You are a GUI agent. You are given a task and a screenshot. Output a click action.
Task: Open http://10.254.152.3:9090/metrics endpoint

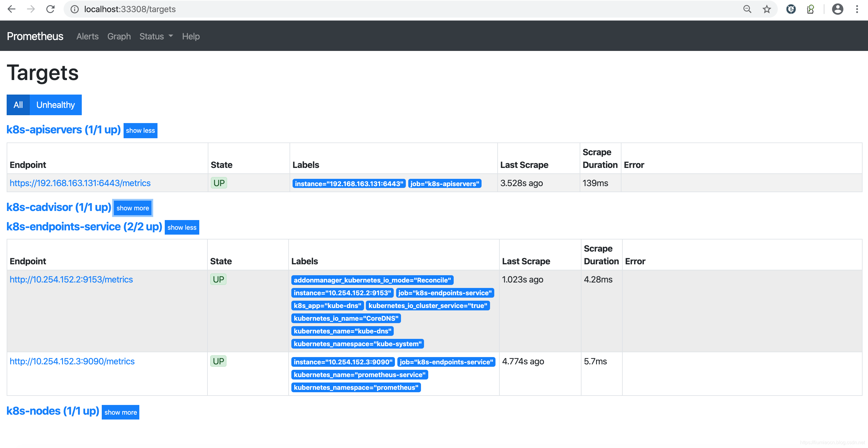(x=72, y=361)
